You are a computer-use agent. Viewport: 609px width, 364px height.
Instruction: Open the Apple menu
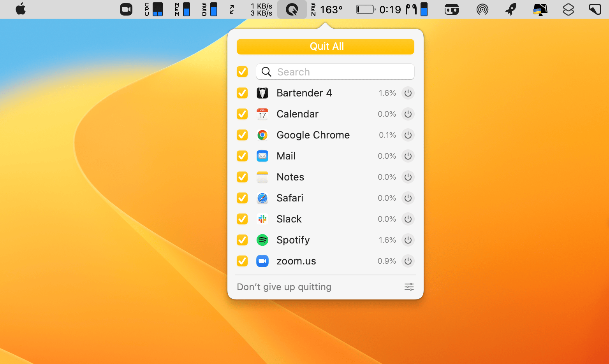click(21, 9)
